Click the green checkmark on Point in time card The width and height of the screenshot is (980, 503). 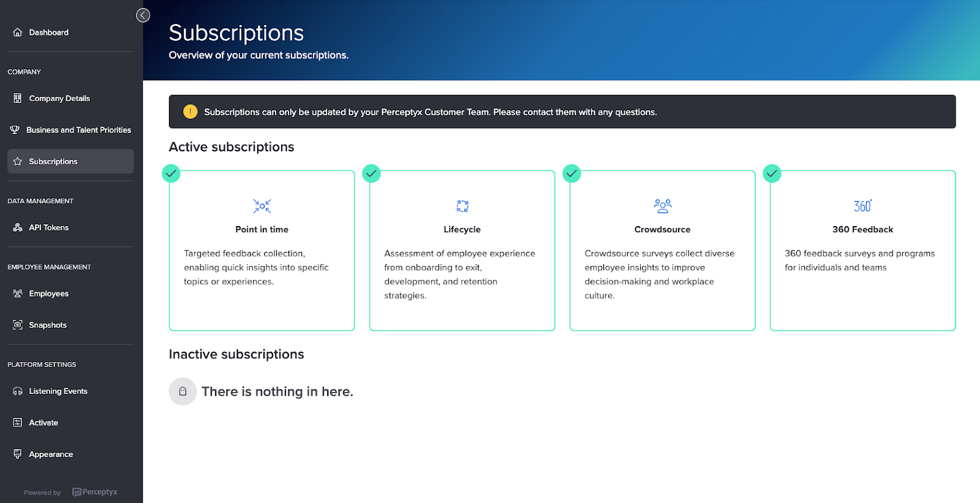(171, 173)
